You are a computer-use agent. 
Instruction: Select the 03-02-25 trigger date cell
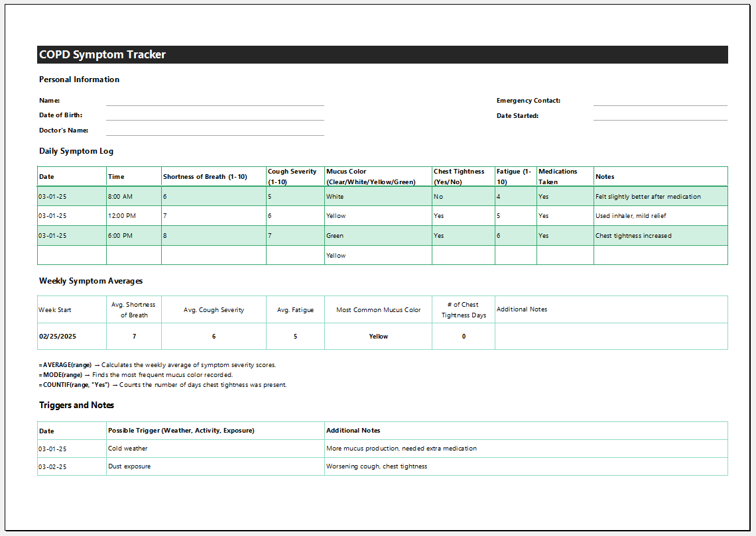pos(72,466)
